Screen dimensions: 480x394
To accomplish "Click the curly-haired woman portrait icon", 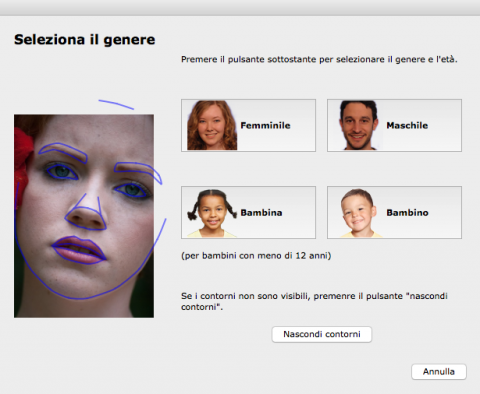I will click(x=212, y=125).
